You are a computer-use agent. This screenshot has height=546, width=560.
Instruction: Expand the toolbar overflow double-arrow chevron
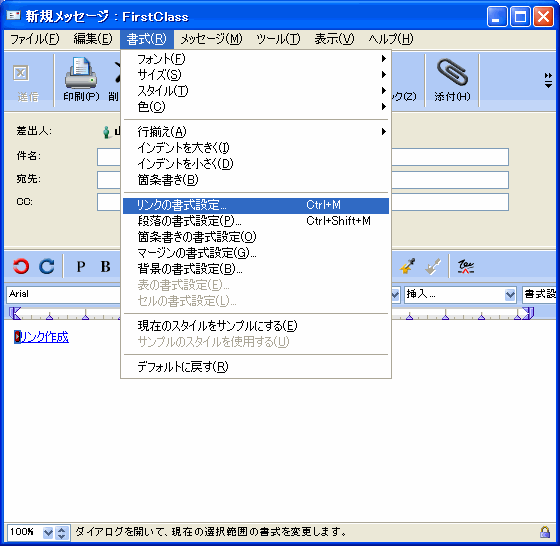[548, 80]
